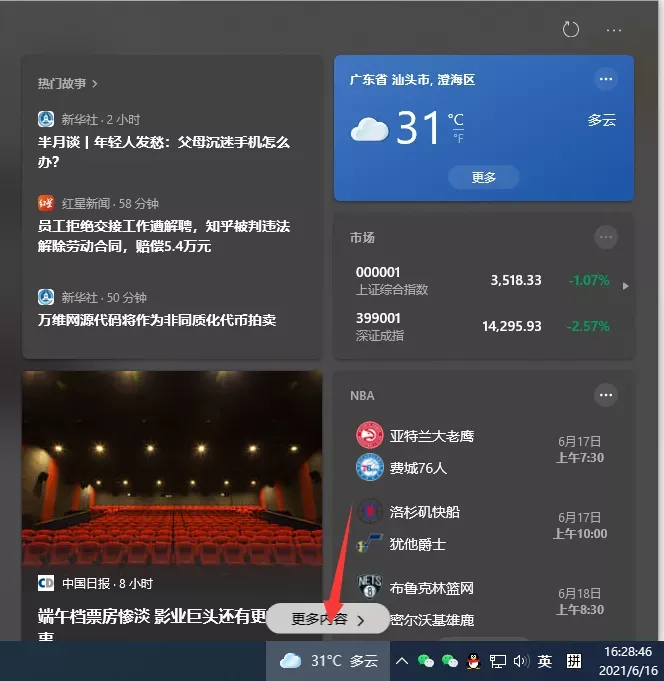Screen dimensions: 664x681
Task: Open the QQ penguin tray icon
Action: 473,661
